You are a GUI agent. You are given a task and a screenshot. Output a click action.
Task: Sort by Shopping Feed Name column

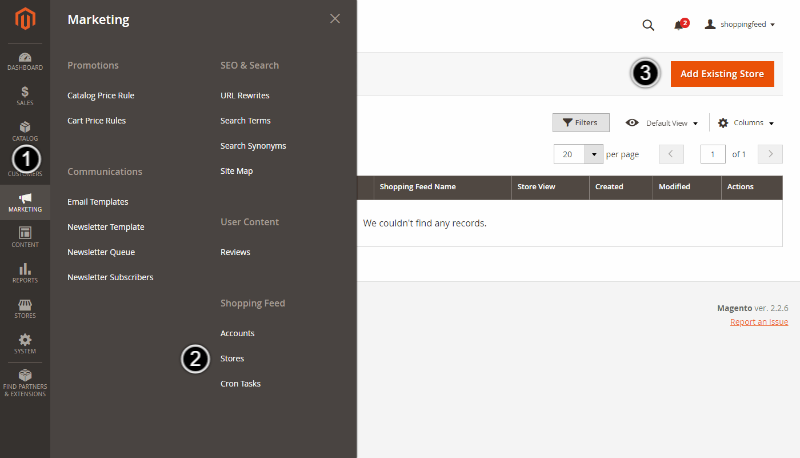pyautogui.click(x=442, y=187)
